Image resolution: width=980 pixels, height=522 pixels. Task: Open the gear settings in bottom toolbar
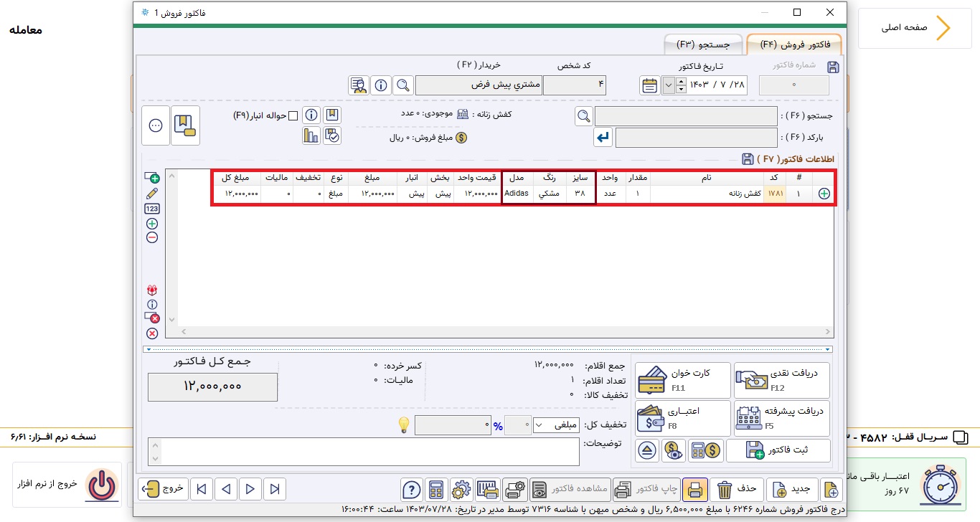pos(461,490)
